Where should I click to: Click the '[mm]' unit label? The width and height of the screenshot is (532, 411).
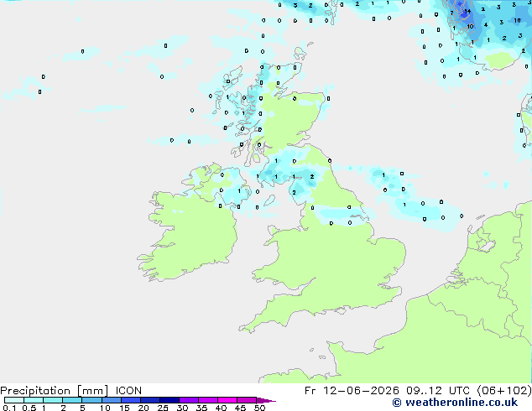[x=92, y=391]
